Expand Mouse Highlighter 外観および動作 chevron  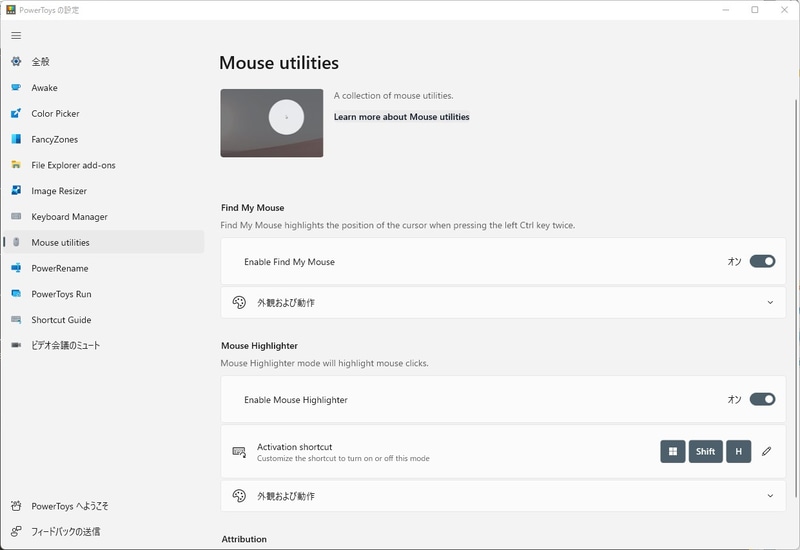770,495
